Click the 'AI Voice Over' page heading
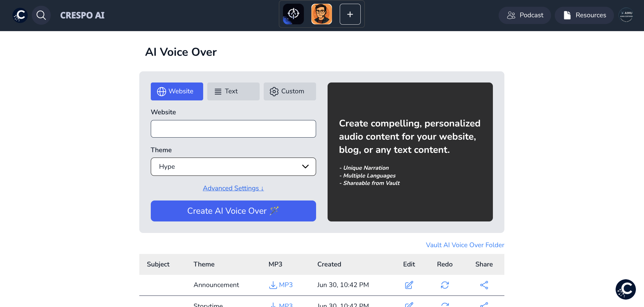This screenshot has width=644, height=307. [x=181, y=52]
